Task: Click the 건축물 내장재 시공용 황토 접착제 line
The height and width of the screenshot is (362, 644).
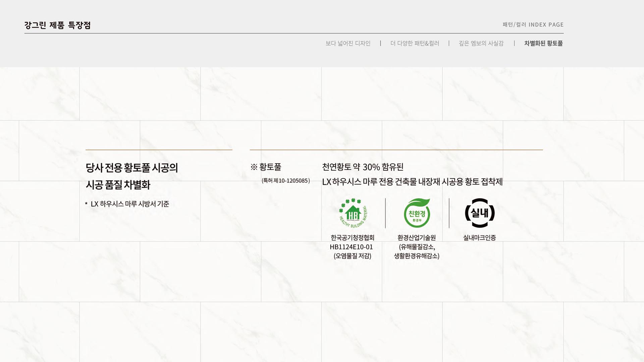Action: click(412, 182)
